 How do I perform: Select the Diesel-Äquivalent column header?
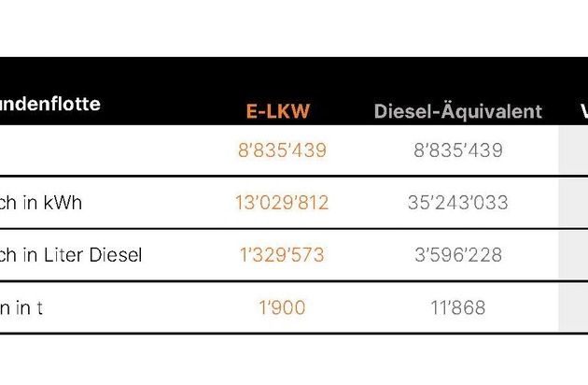point(457,111)
